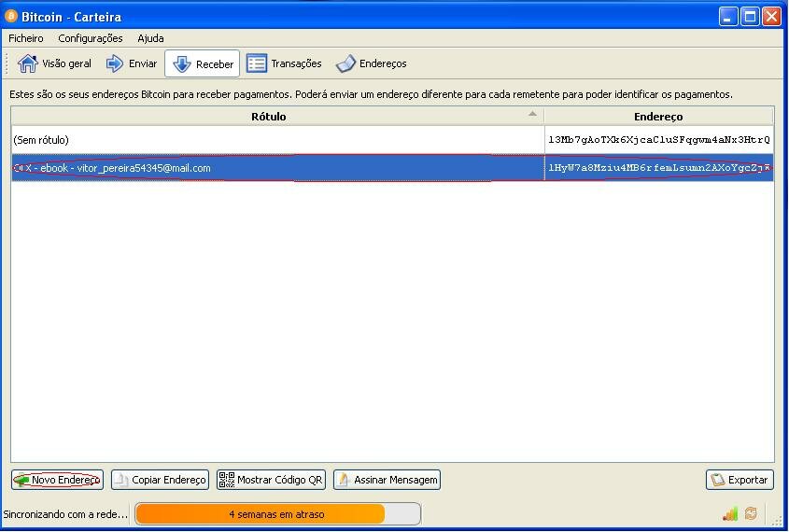The image size is (789, 532).
Task: Click the Novo Endereço button
Action: 57,480
